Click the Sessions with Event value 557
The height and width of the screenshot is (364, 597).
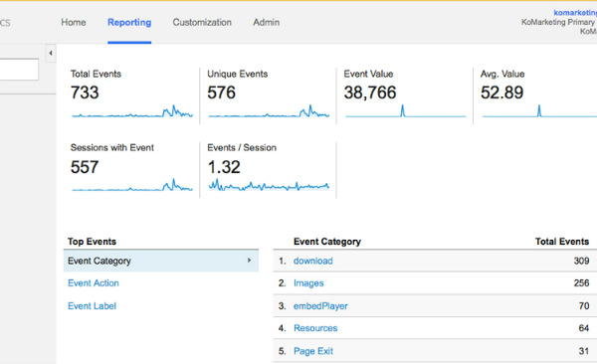tap(85, 167)
